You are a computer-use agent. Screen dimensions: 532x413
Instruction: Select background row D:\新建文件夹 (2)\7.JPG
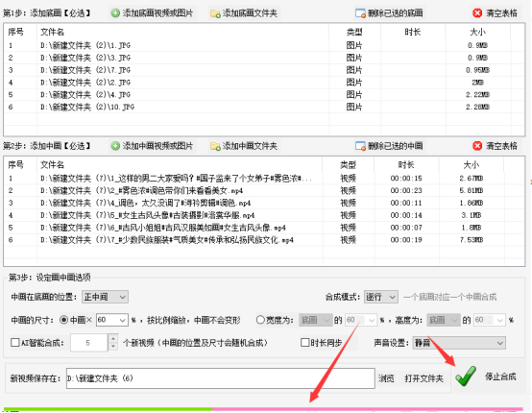(x=264, y=70)
